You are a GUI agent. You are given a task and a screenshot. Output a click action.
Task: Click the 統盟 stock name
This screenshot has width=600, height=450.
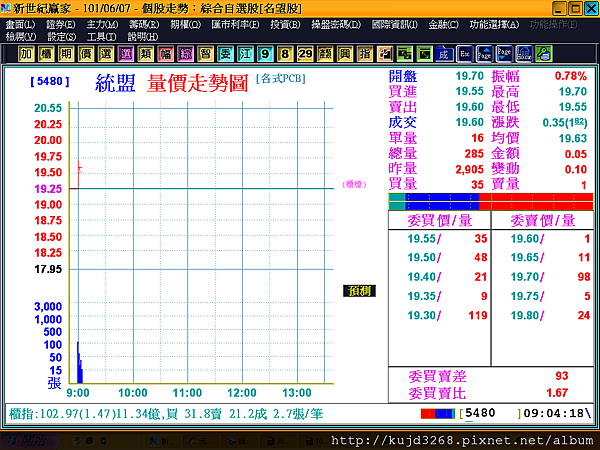tap(115, 83)
